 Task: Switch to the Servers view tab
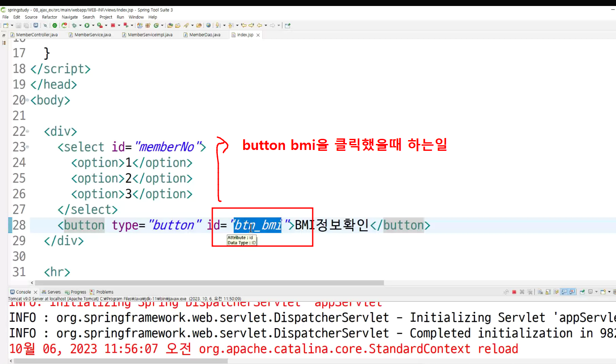tap(51, 292)
